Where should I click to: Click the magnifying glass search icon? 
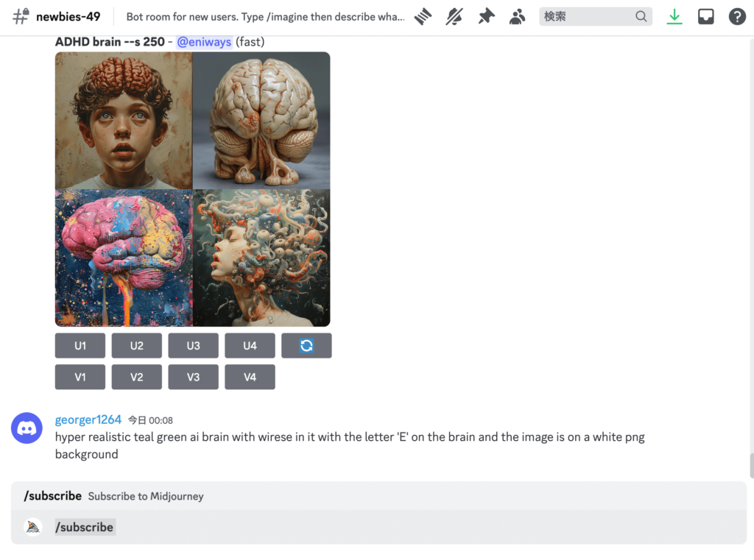pos(641,16)
